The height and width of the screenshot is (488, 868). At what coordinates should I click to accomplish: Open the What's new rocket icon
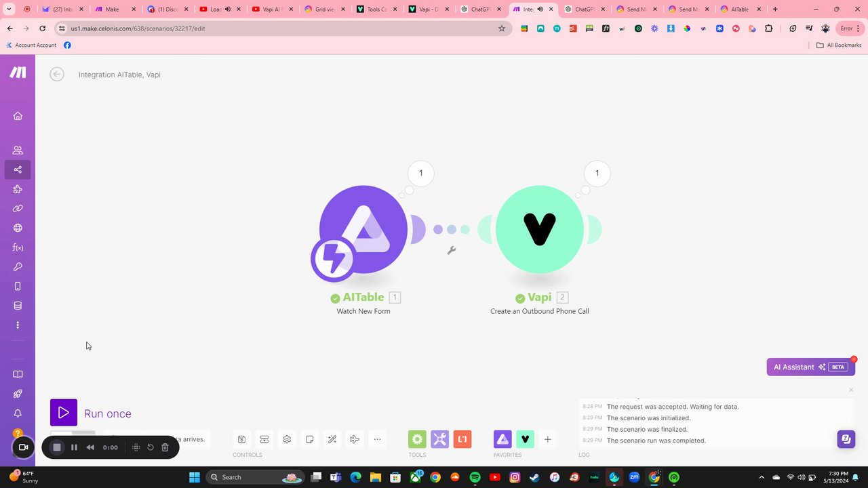pos(18,394)
